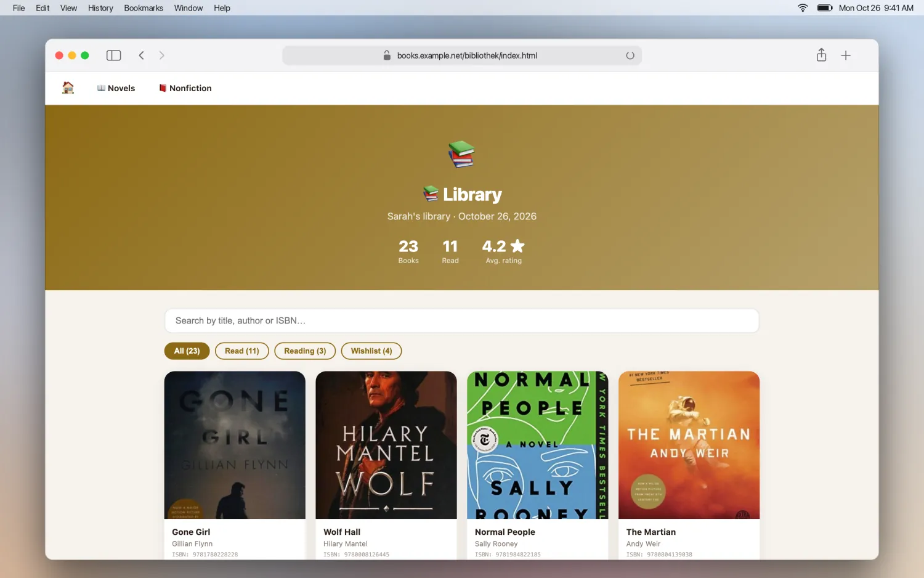Click the home icon in site navigation
The height and width of the screenshot is (578, 924).
click(x=68, y=88)
